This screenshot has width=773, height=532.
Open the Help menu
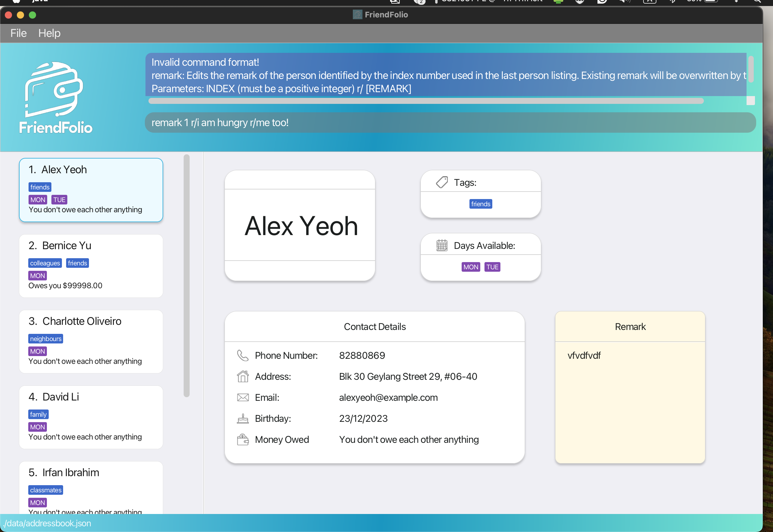pos(49,33)
